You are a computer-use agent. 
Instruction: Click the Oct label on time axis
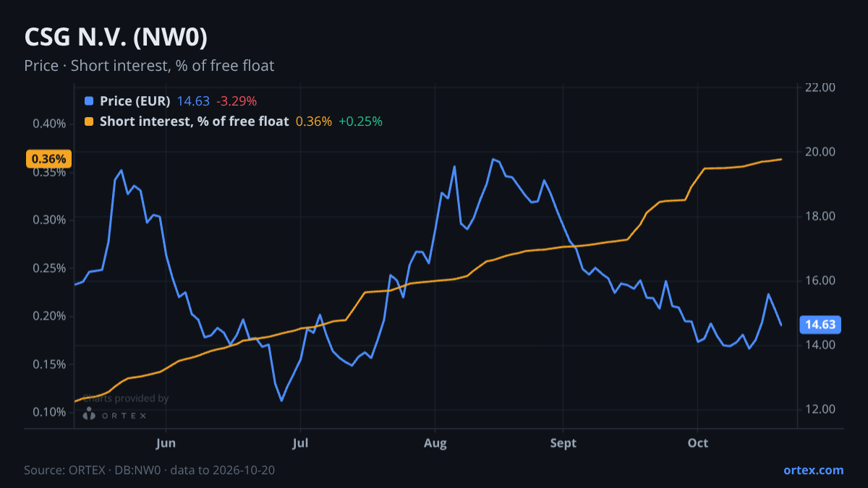click(x=697, y=443)
